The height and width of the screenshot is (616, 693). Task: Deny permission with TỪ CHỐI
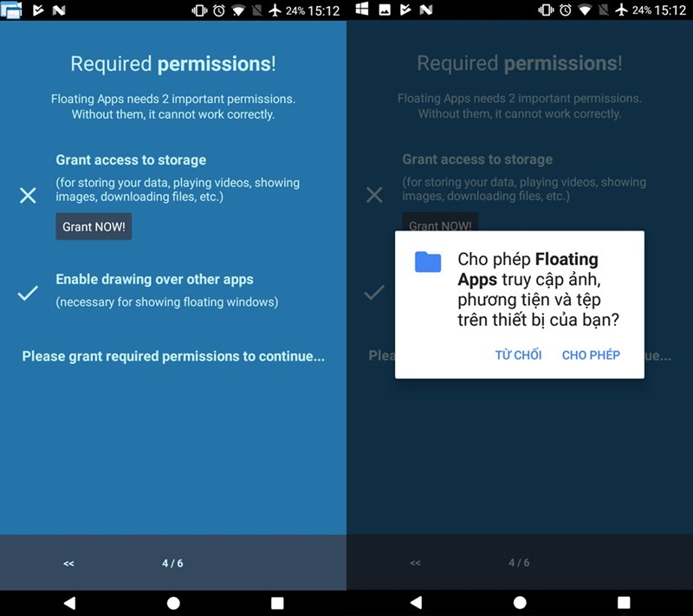(x=518, y=354)
